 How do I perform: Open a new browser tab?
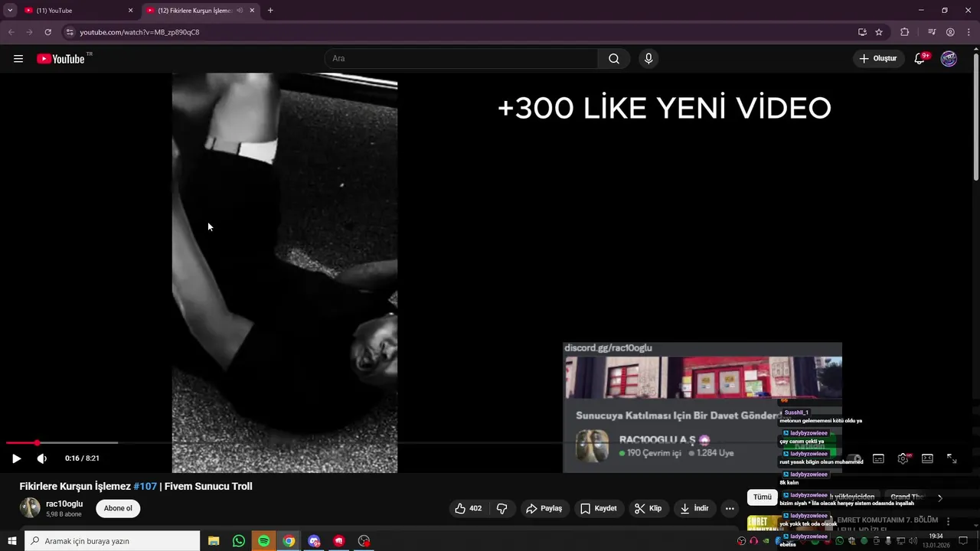[x=270, y=11]
